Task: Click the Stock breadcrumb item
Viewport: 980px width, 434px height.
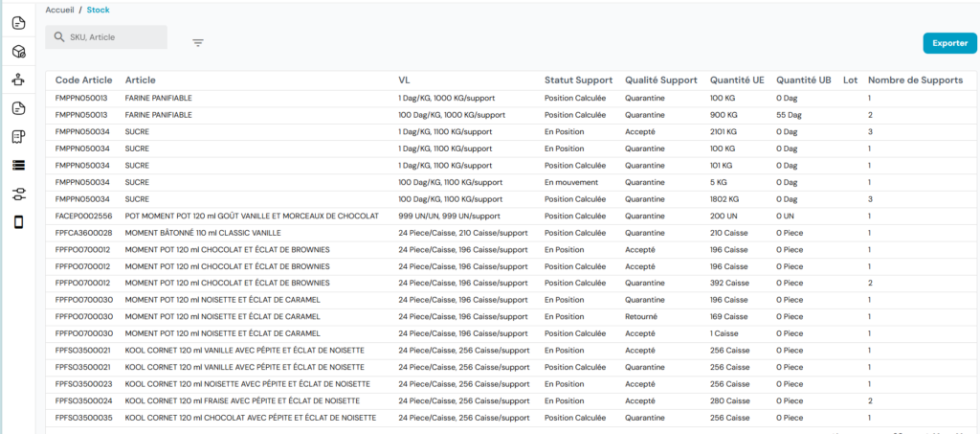Action: tap(98, 10)
